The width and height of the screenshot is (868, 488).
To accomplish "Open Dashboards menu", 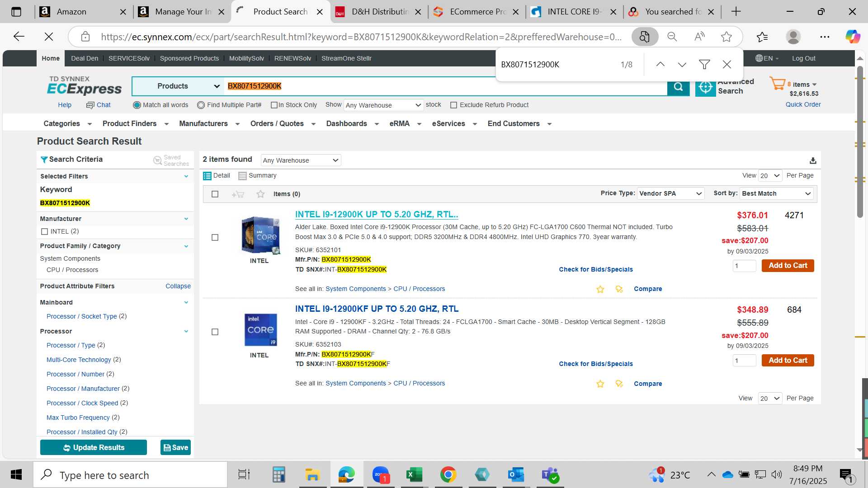I will [x=352, y=124].
